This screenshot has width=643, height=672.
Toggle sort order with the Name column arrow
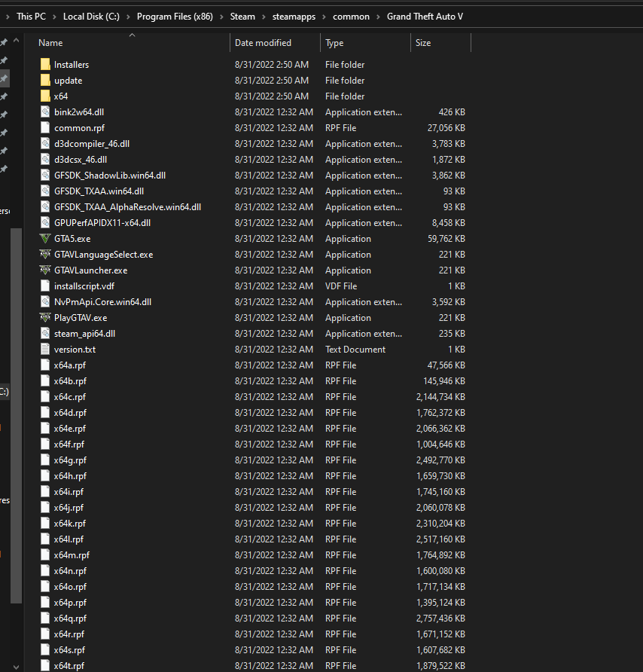132,33
